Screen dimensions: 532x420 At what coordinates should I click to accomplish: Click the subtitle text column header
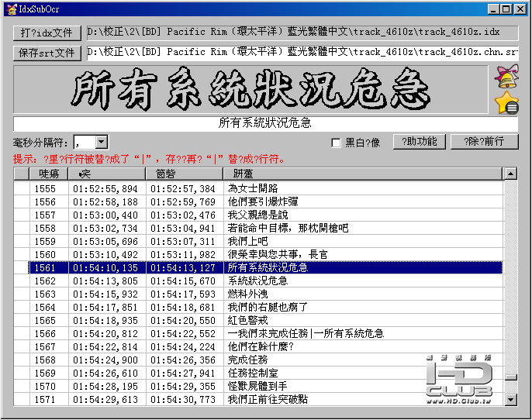(362, 174)
